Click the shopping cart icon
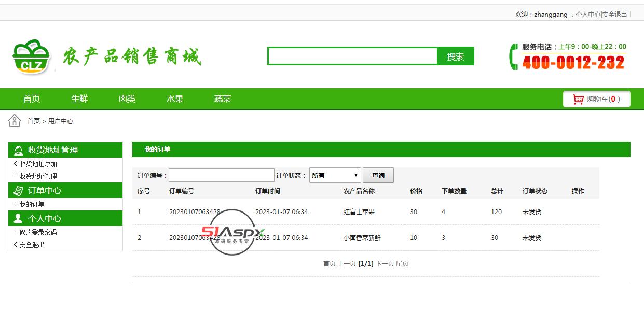The image size is (644, 311). 578,99
